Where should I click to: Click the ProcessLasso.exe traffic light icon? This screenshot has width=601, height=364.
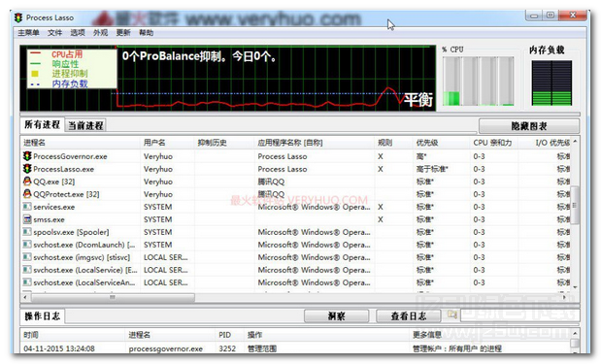coord(27,169)
